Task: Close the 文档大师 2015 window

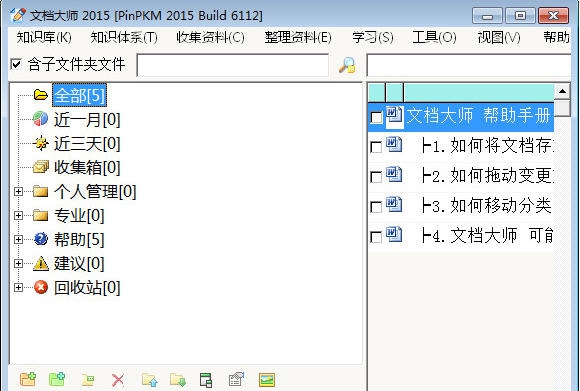Action: [x=553, y=16]
